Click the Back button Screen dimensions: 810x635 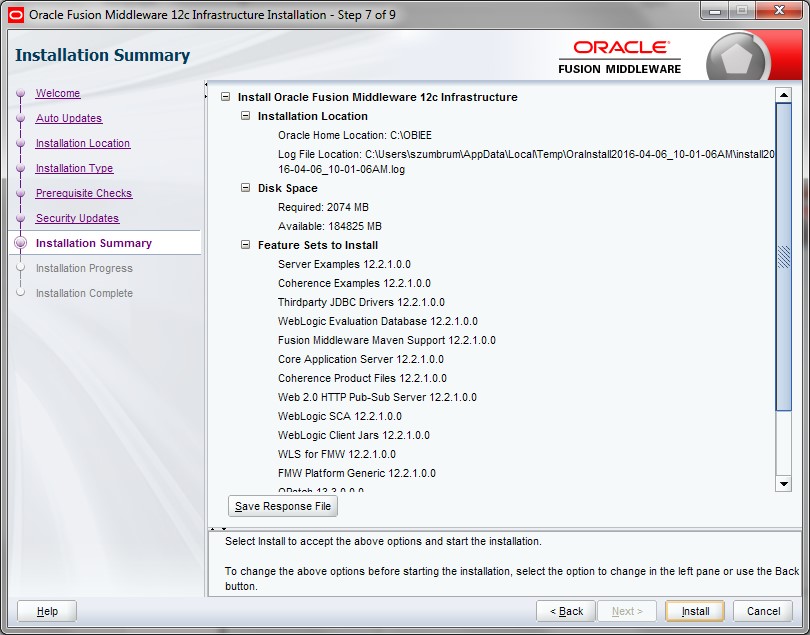coord(565,611)
